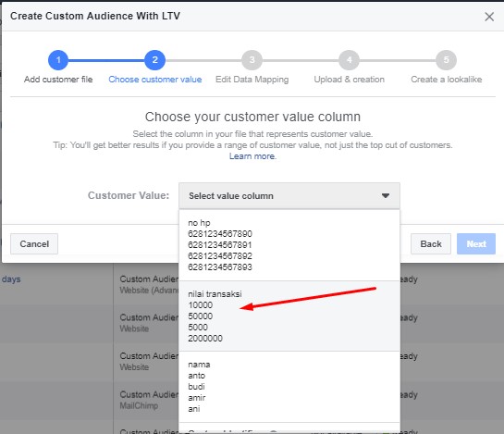This screenshot has width=504, height=434.
Task: Click step 4 circle Upload & creation
Action: (349, 60)
